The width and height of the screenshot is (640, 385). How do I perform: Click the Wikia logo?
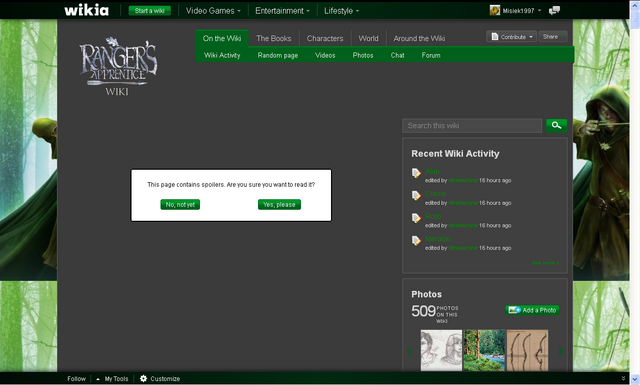[x=87, y=10]
